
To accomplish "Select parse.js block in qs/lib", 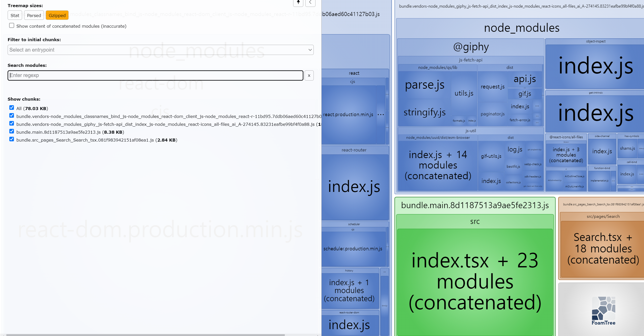I will [x=425, y=85].
